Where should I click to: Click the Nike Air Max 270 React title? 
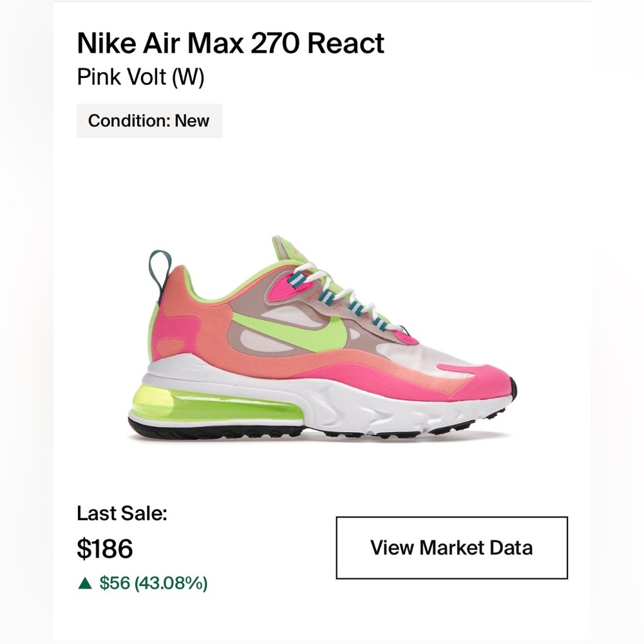(230, 44)
